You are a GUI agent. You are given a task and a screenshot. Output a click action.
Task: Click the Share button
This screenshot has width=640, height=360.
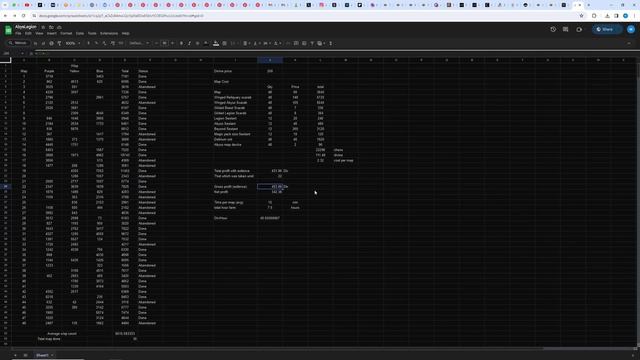tap(607, 29)
